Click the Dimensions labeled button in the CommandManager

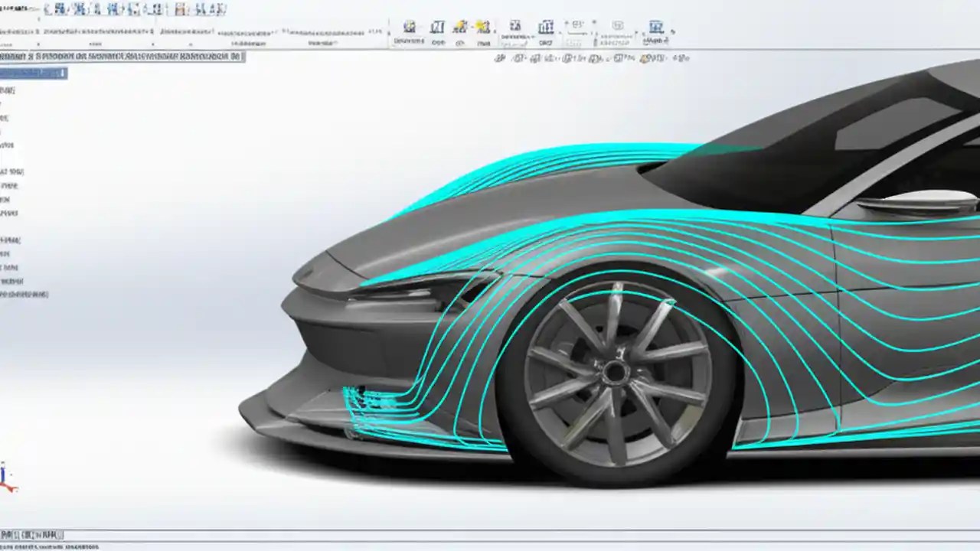tap(410, 34)
